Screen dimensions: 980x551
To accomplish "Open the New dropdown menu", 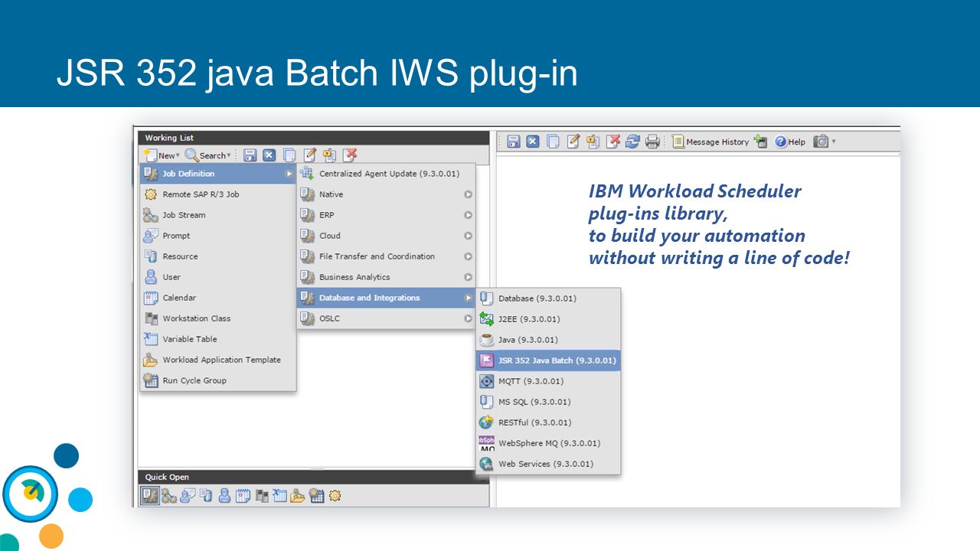I will click(162, 155).
